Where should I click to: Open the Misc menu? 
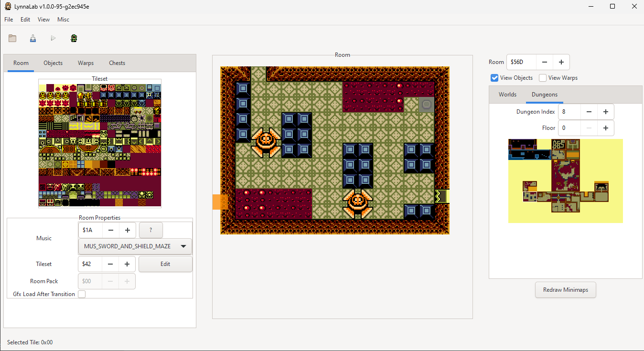click(63, 20)
